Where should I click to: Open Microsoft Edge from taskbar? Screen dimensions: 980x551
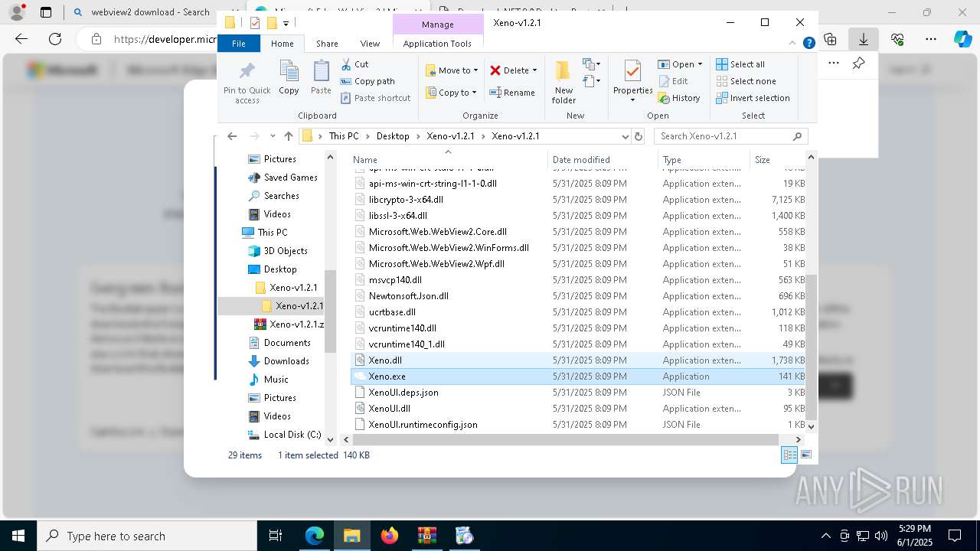pos(315,536)
